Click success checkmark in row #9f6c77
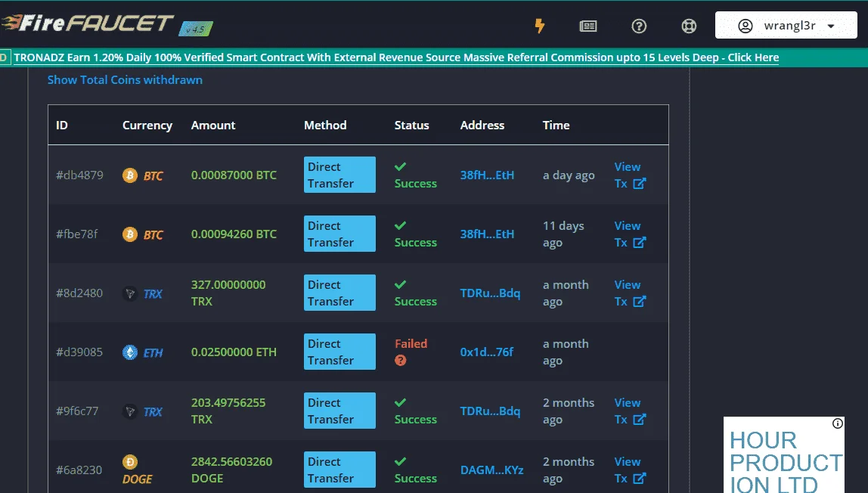Viewport: 868px width, 493px height. click(400, 402)
